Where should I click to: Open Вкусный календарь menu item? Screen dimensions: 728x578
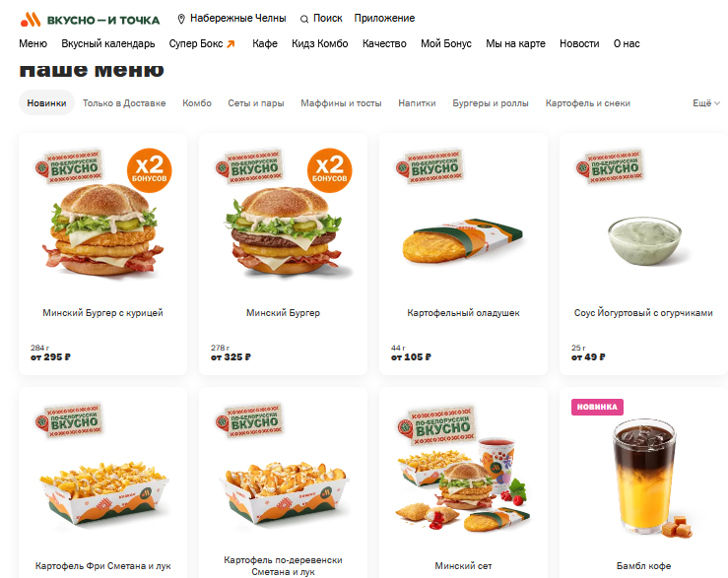tap(108, 43)
